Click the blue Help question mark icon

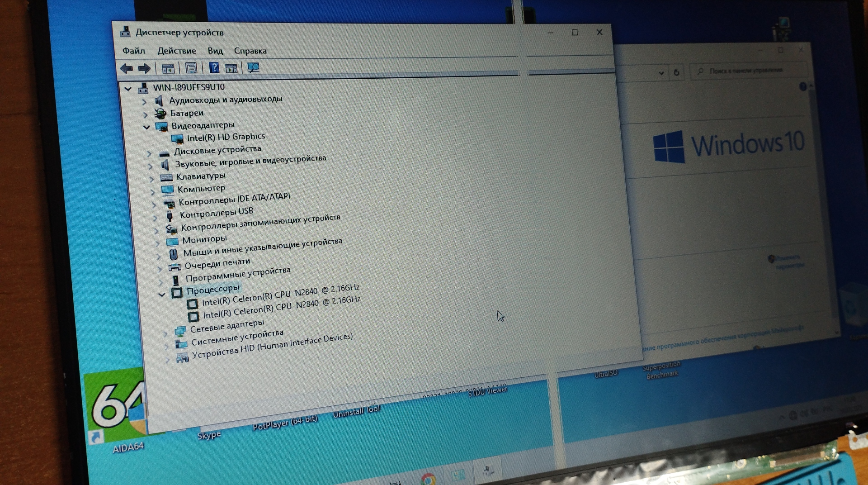214,68
